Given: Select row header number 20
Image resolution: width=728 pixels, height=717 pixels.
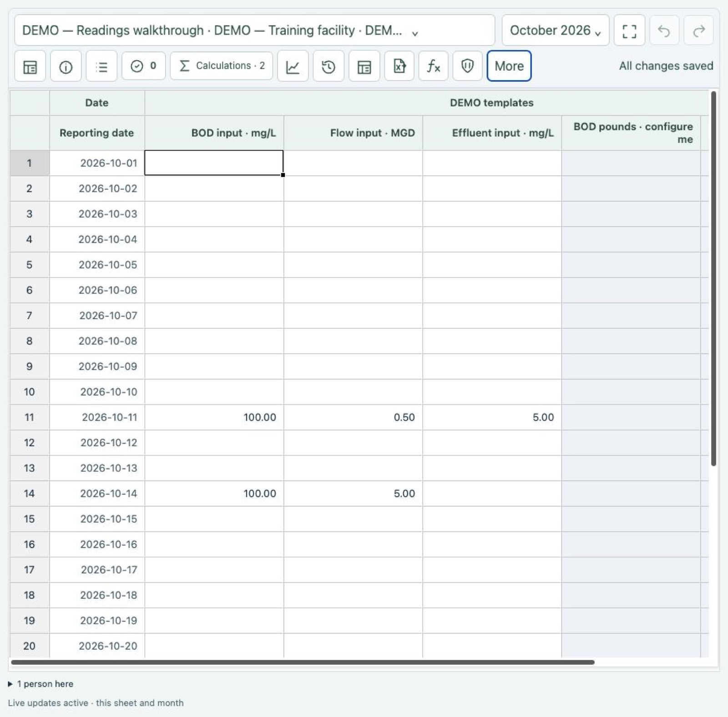Looking at the screenshot, I should click(30, 646).
